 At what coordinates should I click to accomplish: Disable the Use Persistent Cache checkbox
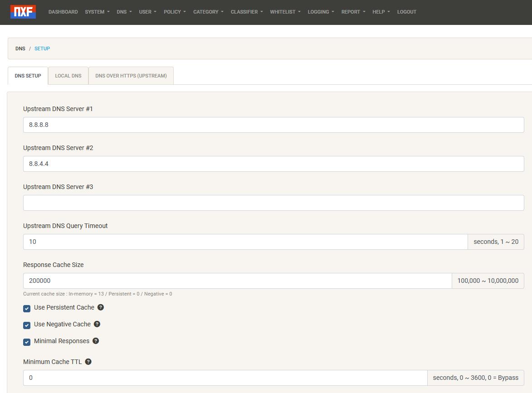[x=26, y=308]
